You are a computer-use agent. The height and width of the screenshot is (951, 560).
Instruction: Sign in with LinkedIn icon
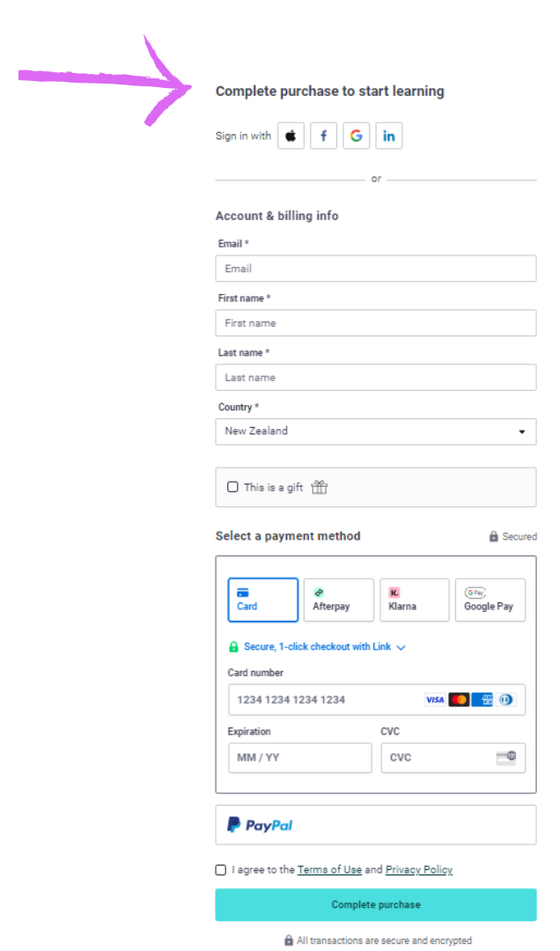point(388,136)
